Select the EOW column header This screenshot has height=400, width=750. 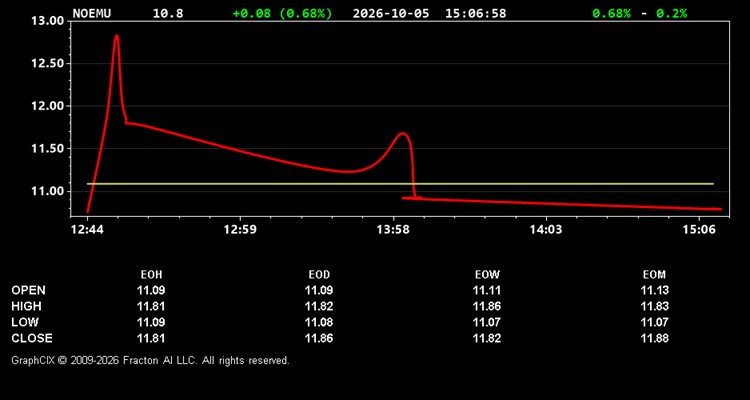[x=487, y=275]
